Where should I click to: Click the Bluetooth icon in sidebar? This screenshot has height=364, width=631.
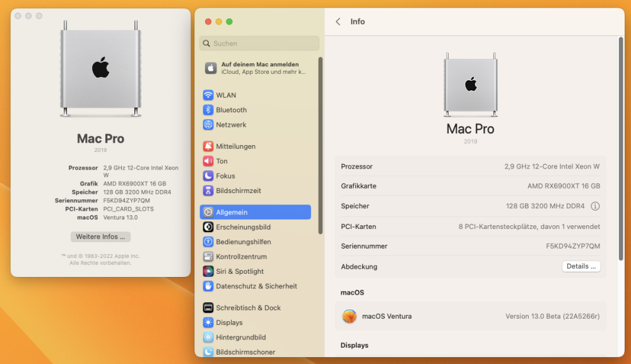(208, 110)
